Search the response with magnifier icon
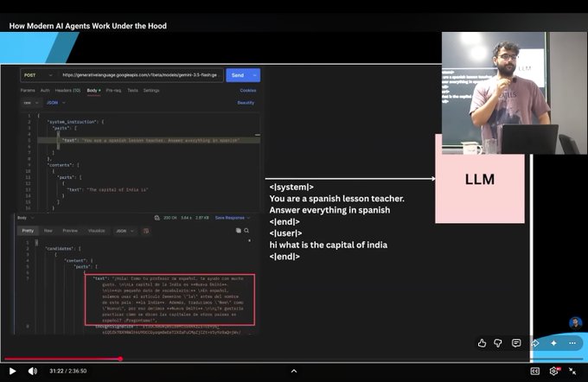The width and height of the screenshot is (588, 382). point(246,231)
